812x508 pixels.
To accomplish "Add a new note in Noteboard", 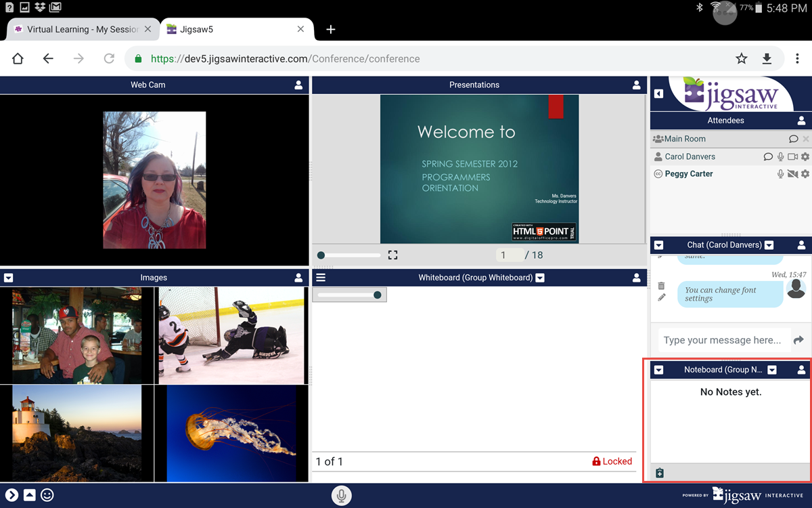I will pos(660,473).
